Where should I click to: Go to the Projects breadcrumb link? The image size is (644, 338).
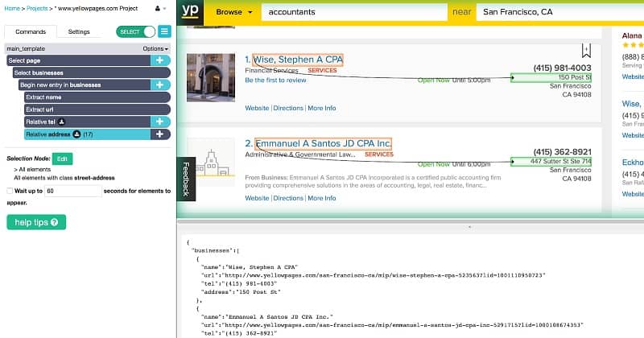[x=37, y=8]
